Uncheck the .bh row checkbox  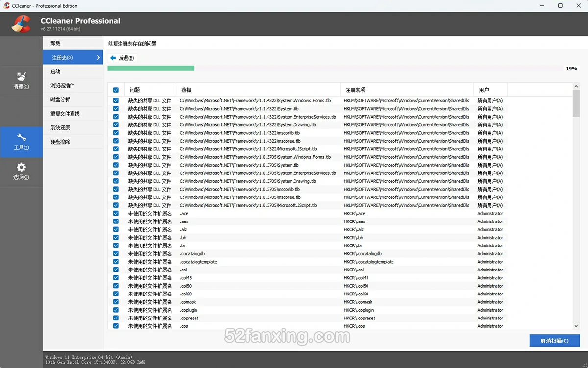click(x=116, y=238)
